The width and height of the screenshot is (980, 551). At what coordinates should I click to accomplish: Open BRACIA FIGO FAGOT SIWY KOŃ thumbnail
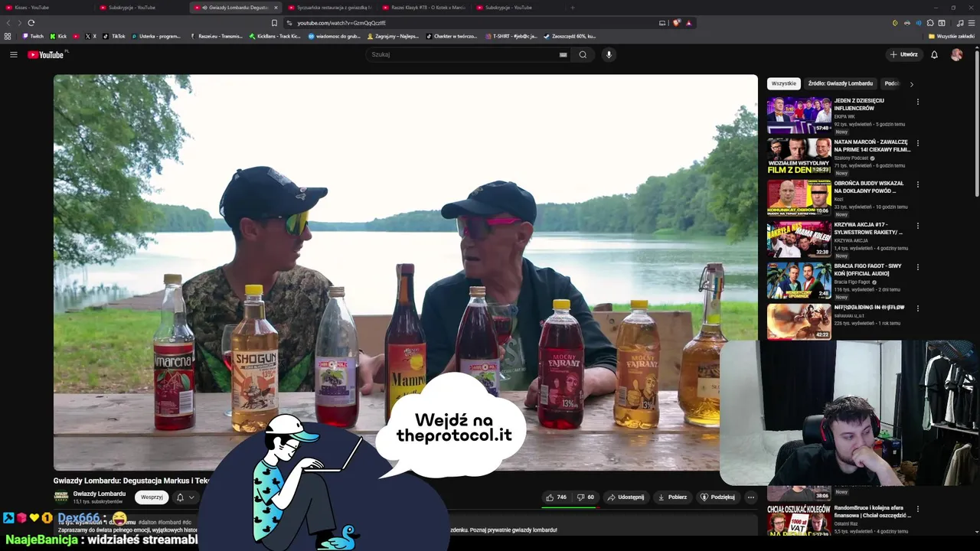click(x=799, y=281)
